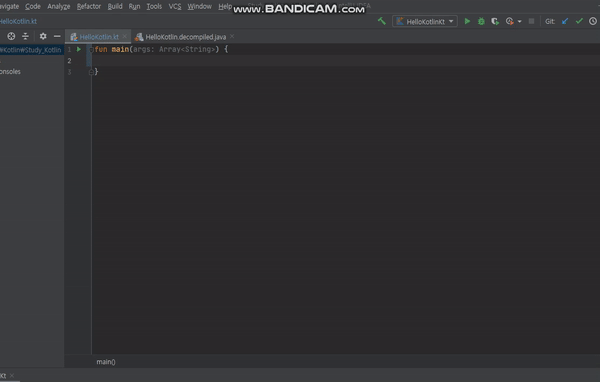
Task: Click 'Array<String>' type in the code
Action: click(x=187, y=49)
